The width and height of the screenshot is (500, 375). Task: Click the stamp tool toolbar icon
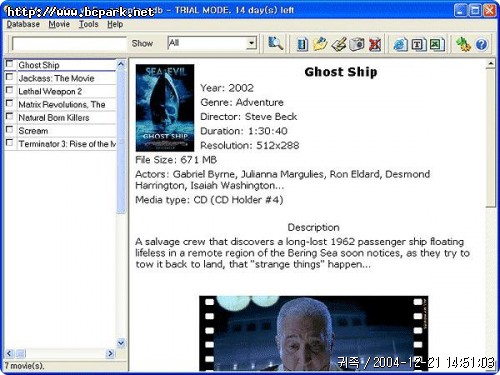click(x=339, y=44)
